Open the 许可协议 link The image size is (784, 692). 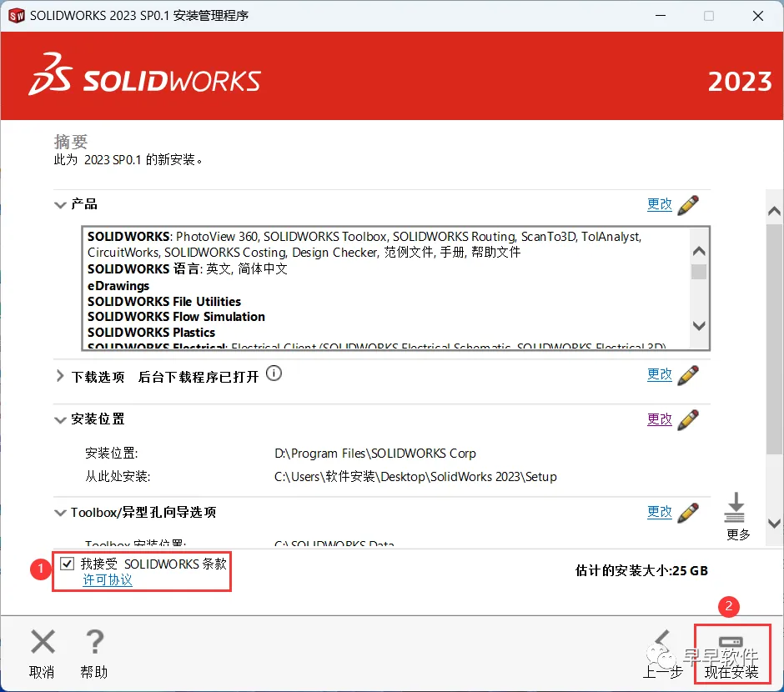click(108, 580)
